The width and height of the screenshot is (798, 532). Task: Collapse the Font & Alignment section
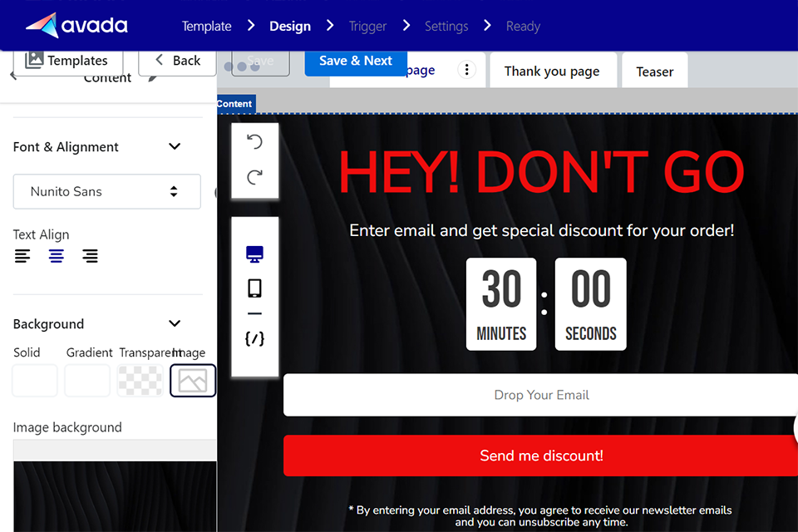point(175,146)
